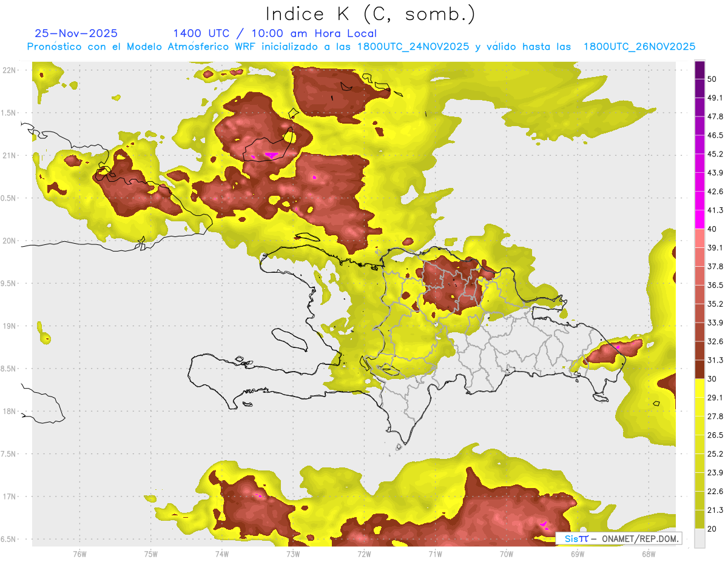The image size is (728, 562).
Task: Click the '43.9' colorbar value
Action: point(715,173)
